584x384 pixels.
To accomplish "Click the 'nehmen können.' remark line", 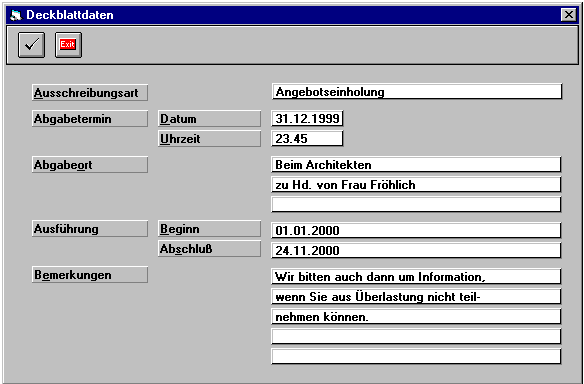I will click(x=416, y=317).
